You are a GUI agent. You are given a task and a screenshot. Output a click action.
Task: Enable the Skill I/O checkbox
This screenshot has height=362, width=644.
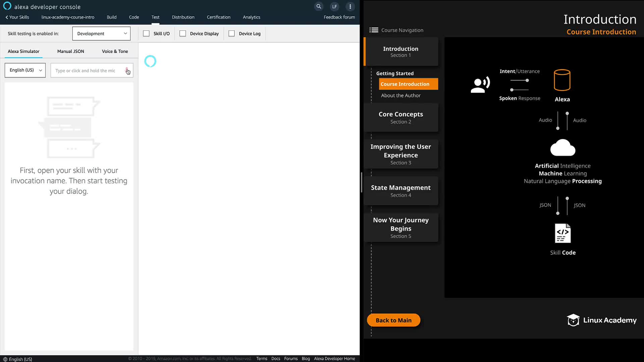146,34
